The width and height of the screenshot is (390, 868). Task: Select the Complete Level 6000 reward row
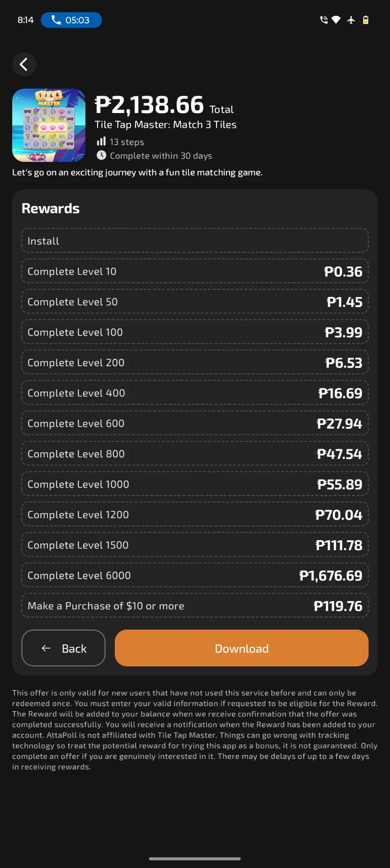[x=195, y=575]
